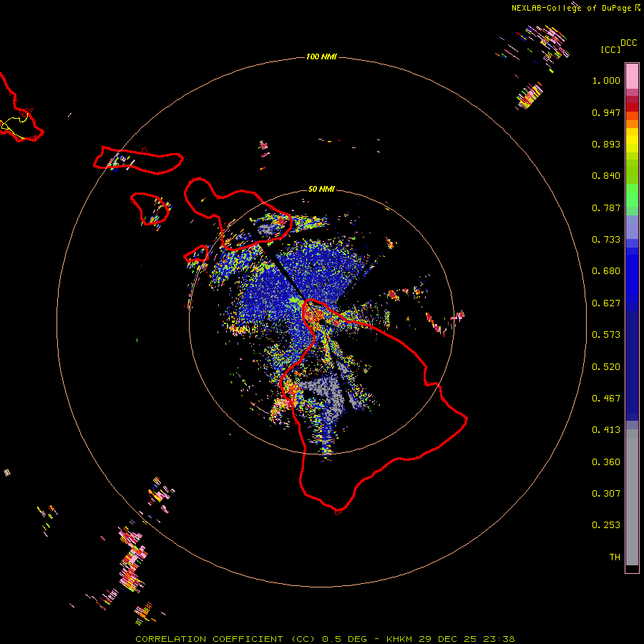Click the 0.893 scale value

pos(606,144)
